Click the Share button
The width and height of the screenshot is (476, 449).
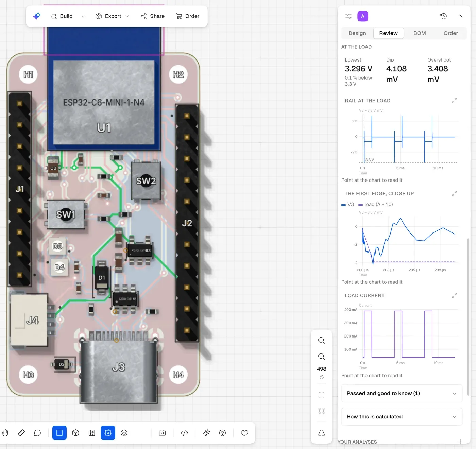click(x=153, y=16)
